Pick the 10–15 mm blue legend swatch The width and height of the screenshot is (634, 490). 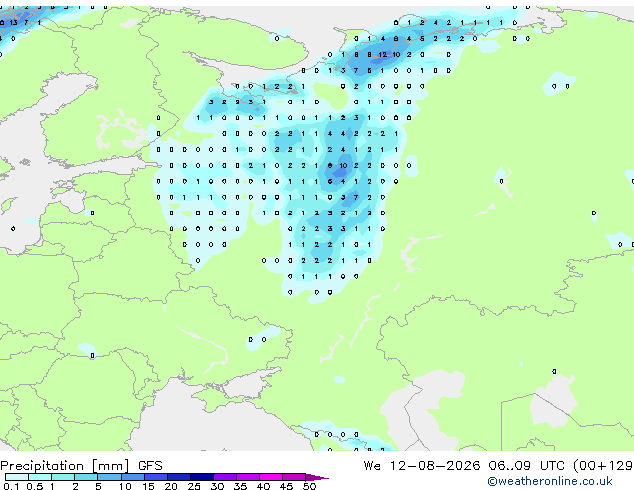(x=132, y=477)
